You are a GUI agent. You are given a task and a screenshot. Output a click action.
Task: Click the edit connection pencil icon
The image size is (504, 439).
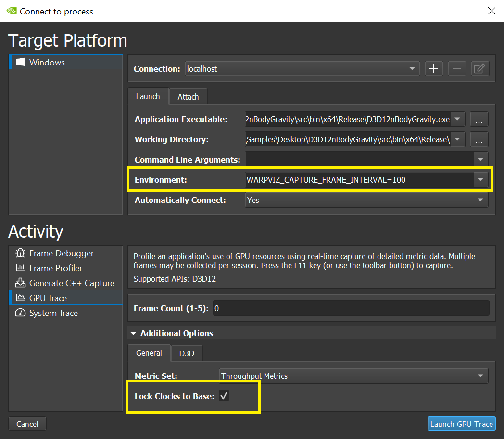tap(479, 69)
